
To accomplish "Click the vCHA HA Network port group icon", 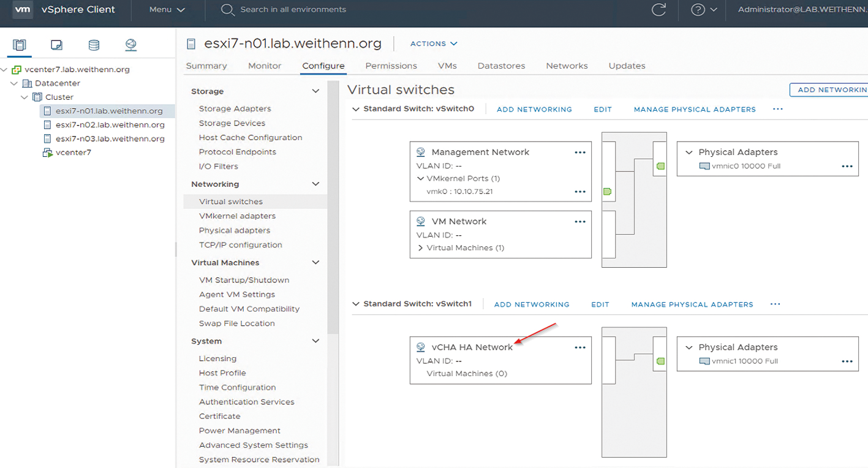I will (421, 347).
